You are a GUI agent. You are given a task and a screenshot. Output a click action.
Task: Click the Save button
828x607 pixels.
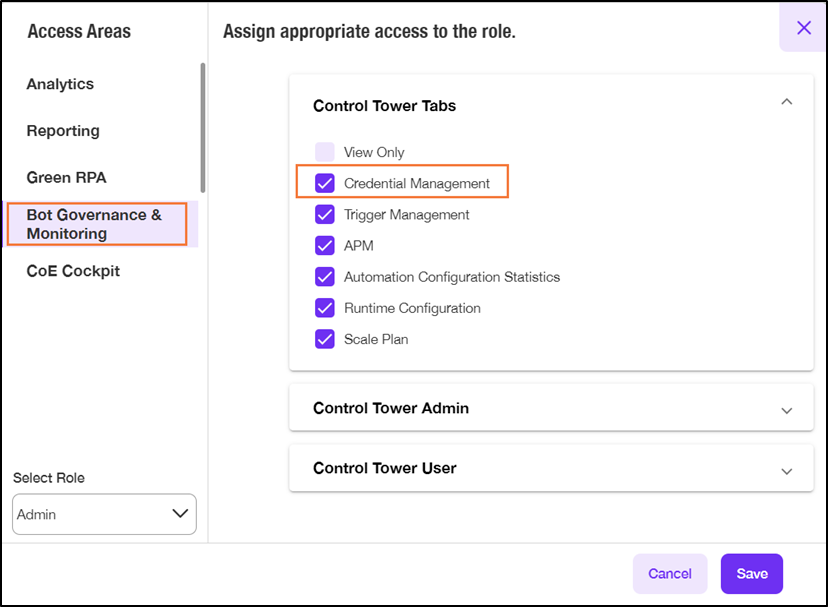(x=751, y=574)
